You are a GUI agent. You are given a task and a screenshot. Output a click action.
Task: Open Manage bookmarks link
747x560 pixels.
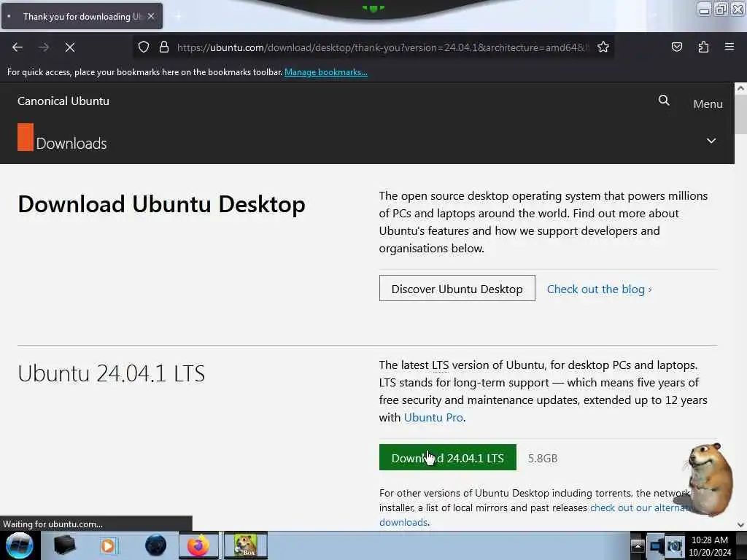pyautogui.click(x=326, y=72)
